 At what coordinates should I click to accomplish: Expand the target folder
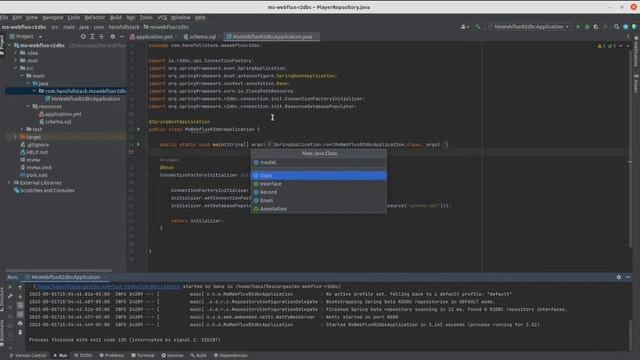pos(16,137)
